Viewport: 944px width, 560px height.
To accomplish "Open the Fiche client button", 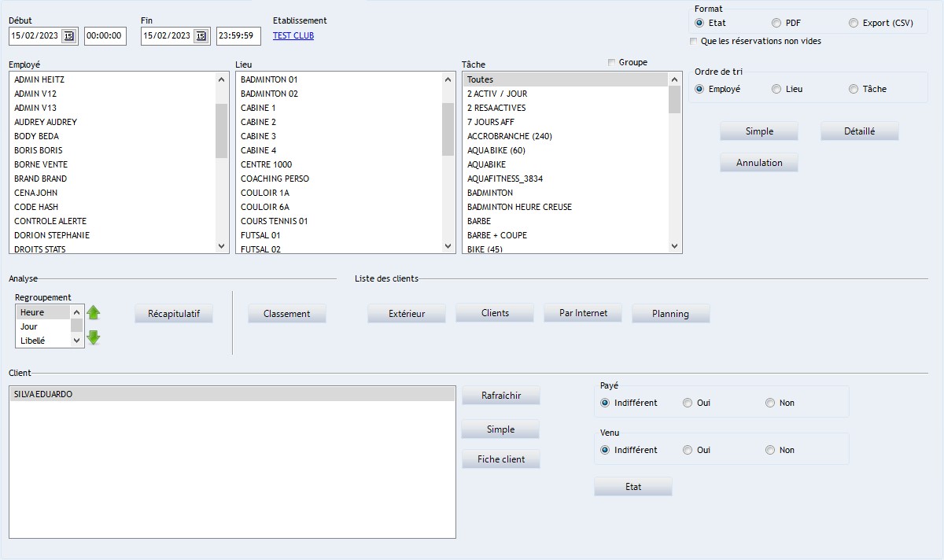I will click(501, 459).
